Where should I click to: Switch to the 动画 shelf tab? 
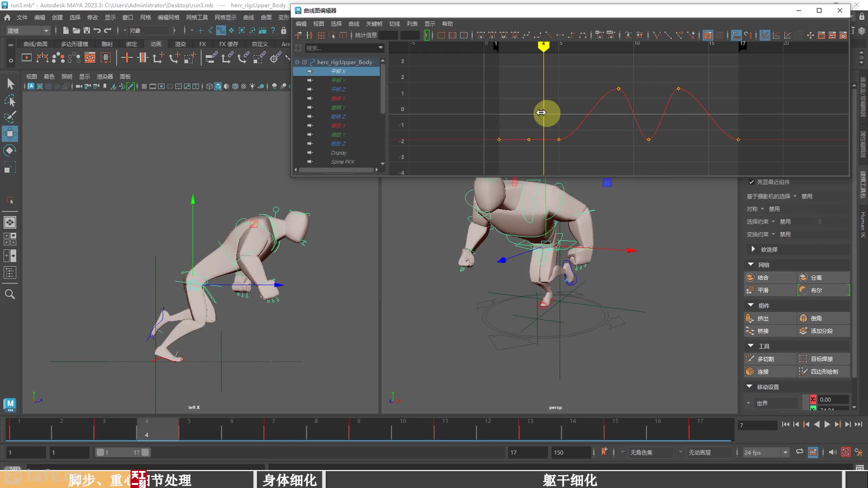pyautogui.click(x=156, y=44)
